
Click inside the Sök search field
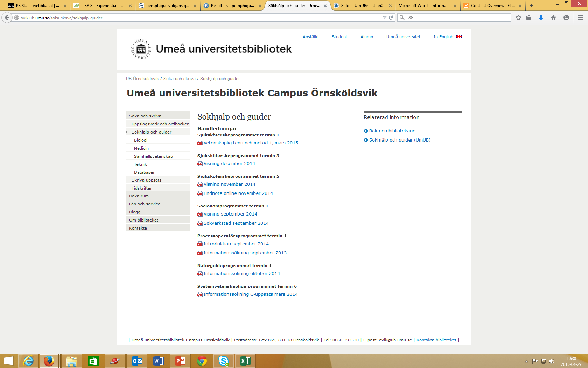[x=454, y=18]
